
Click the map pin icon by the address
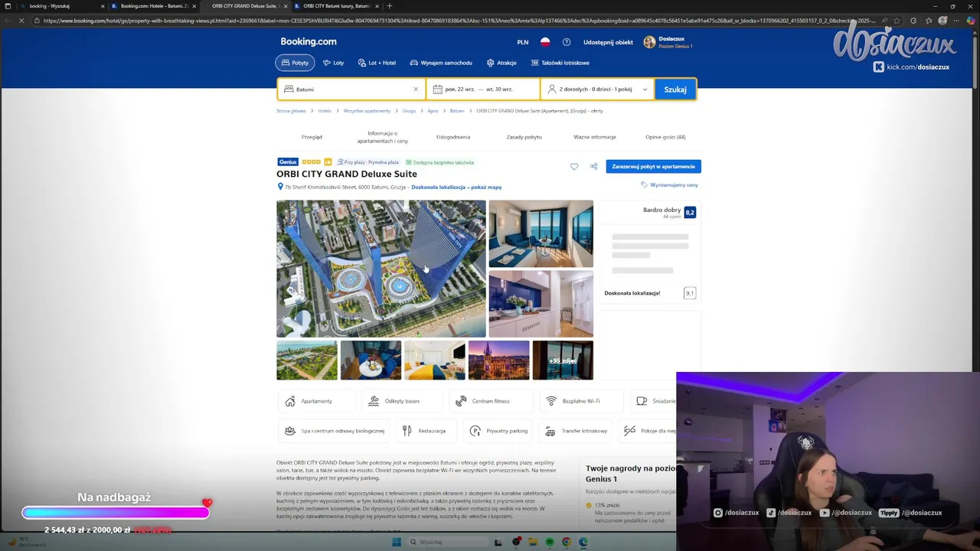(280, 187)
